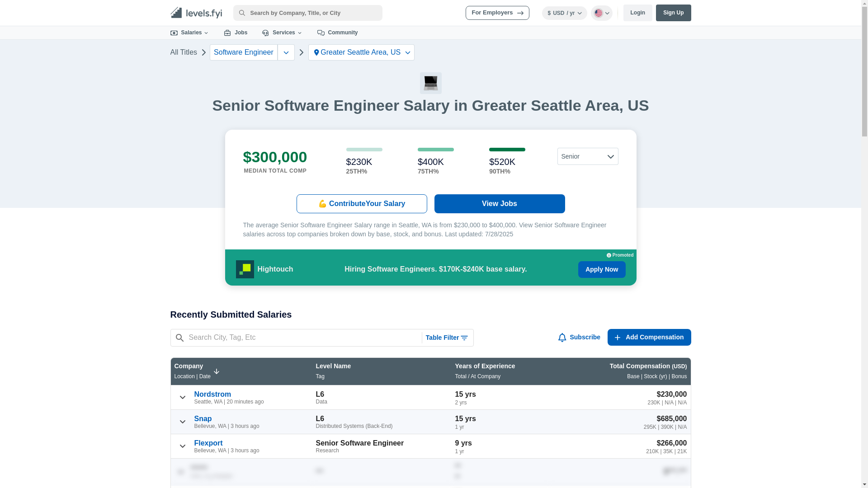Click the search magnifier icon in header
The width and height of the screenshot is (868, 488).
click(242, 13)
